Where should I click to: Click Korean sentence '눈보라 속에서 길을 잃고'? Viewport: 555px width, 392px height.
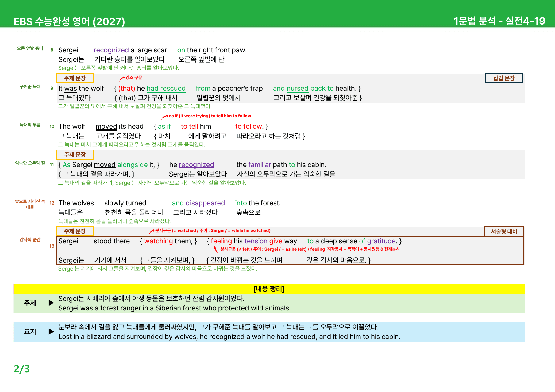click(218, 327)
